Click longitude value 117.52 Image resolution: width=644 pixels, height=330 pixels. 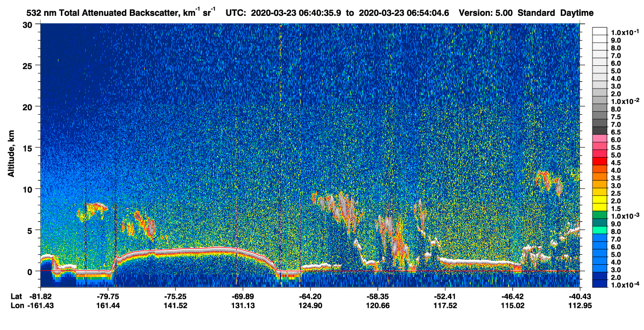pos(445,305)
